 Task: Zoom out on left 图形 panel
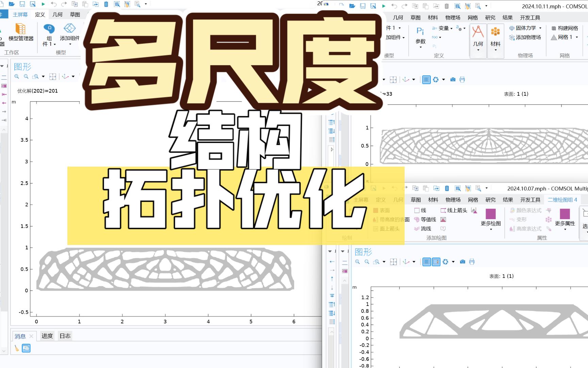coord(26,77)
